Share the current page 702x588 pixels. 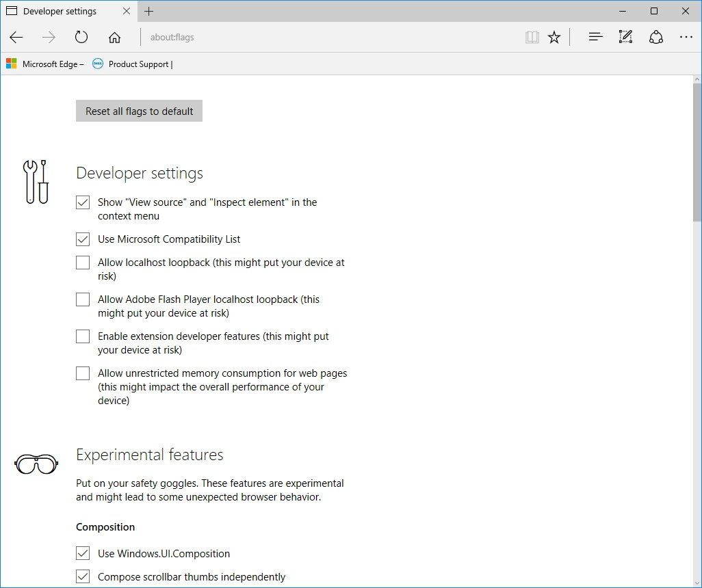[656, 37]
